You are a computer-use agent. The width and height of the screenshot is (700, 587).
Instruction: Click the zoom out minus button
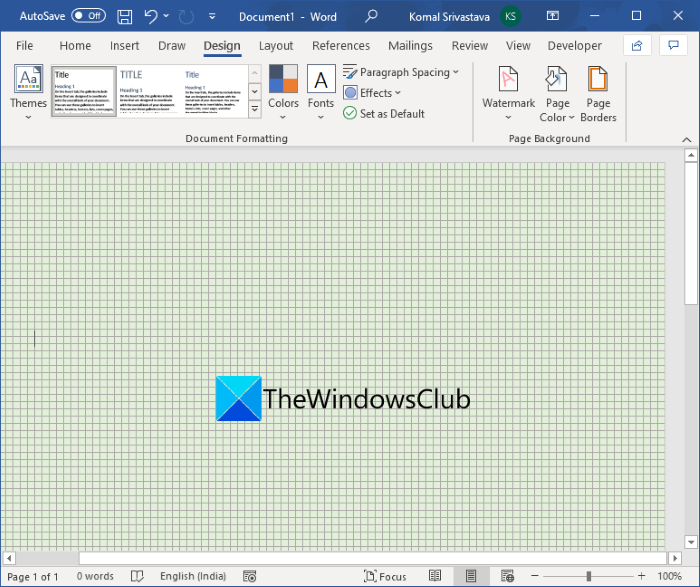pyautogui.click(x=535, y=576)
